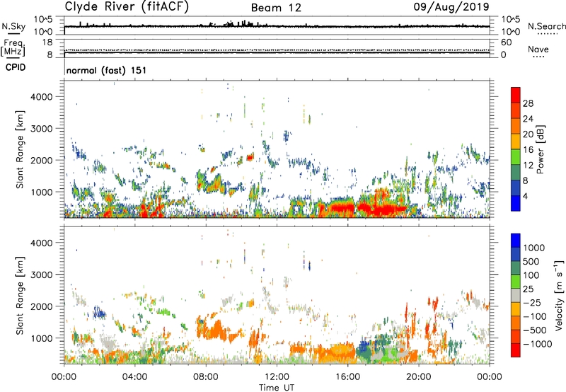This screenshot has width=566, height=392.
Task: Select the yellow Velocity swatch between -25 and -100
Action: tap(516, 309)
